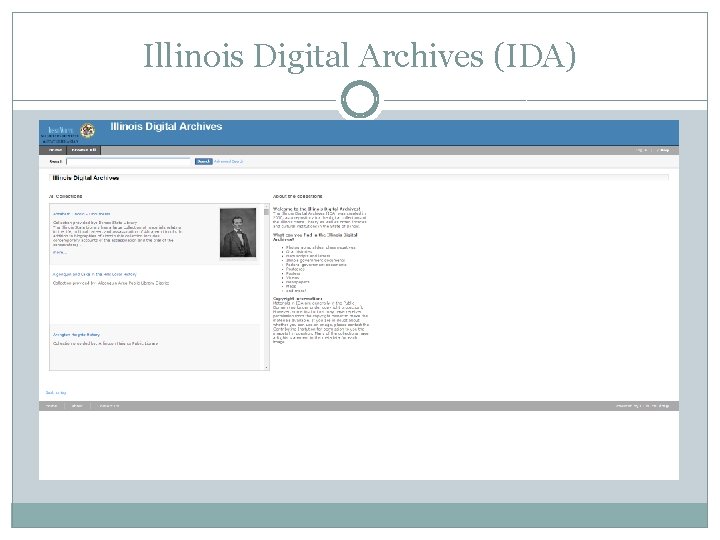Open the Help link in top bar
Image resolution: width=720 pixels, height=540 pixels.
663,150
